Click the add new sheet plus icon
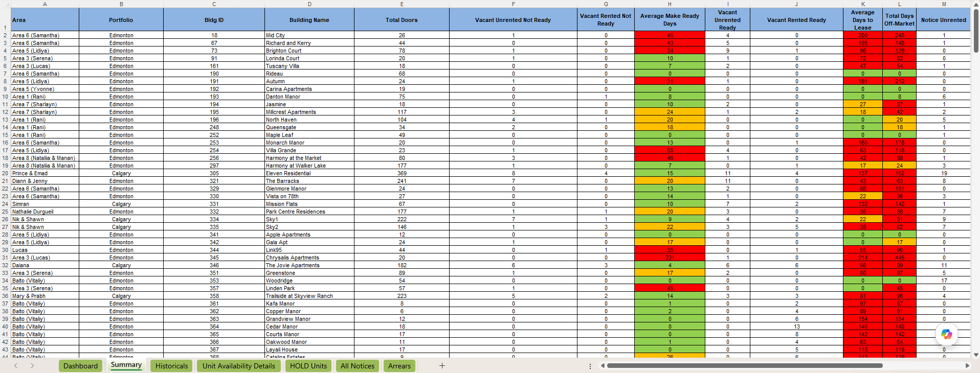Screen dimensions: 980x373 [x=442, y=366]
